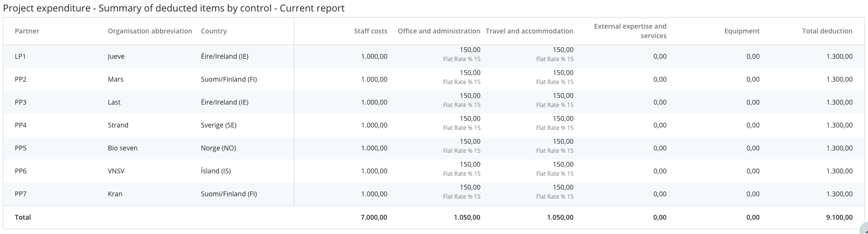Click the Total deduction column header
Screen dimensions: 868x234
827,31
